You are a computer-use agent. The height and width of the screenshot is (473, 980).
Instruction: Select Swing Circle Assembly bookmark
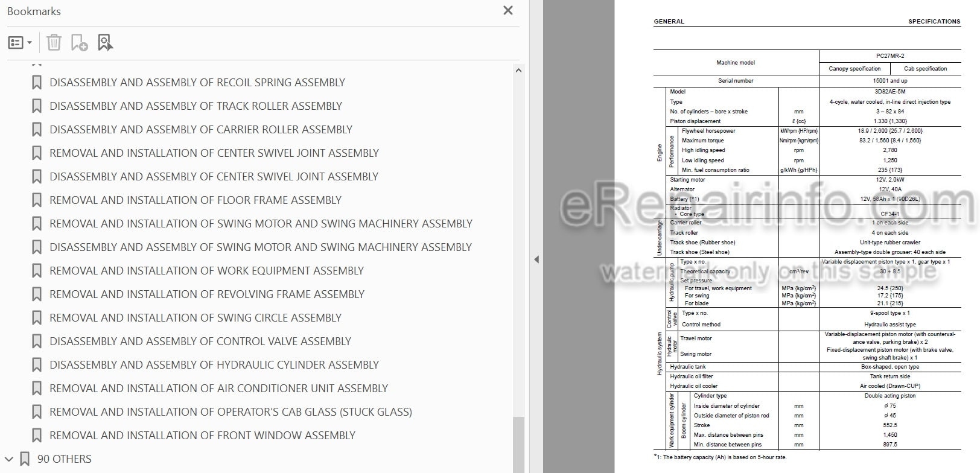[196, 318]
